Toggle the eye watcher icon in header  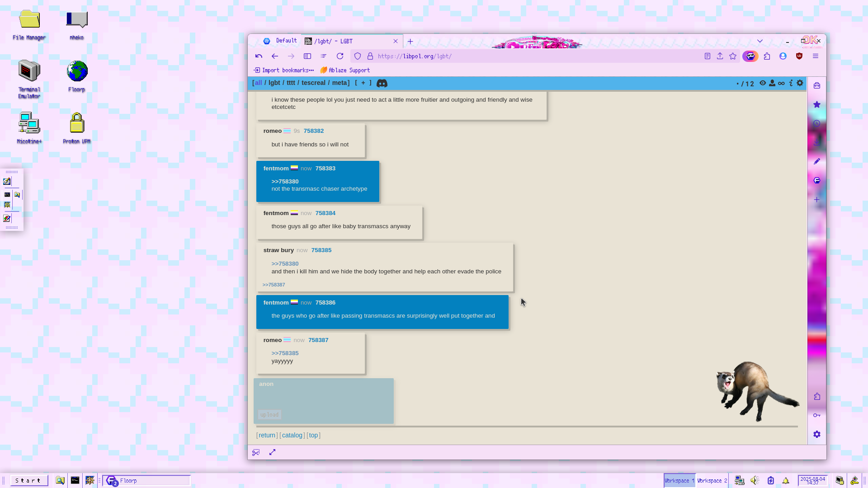tap(763, 83)
